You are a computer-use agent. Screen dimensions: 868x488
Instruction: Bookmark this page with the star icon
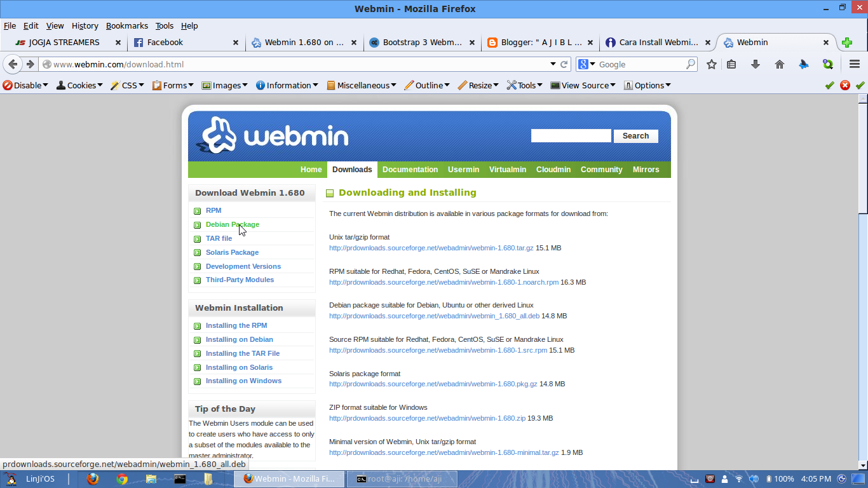pos(712,64)
